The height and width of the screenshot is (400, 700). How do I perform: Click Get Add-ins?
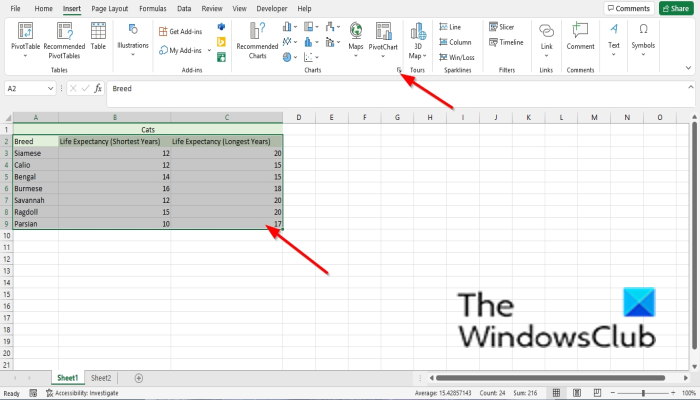click(180, 31)
